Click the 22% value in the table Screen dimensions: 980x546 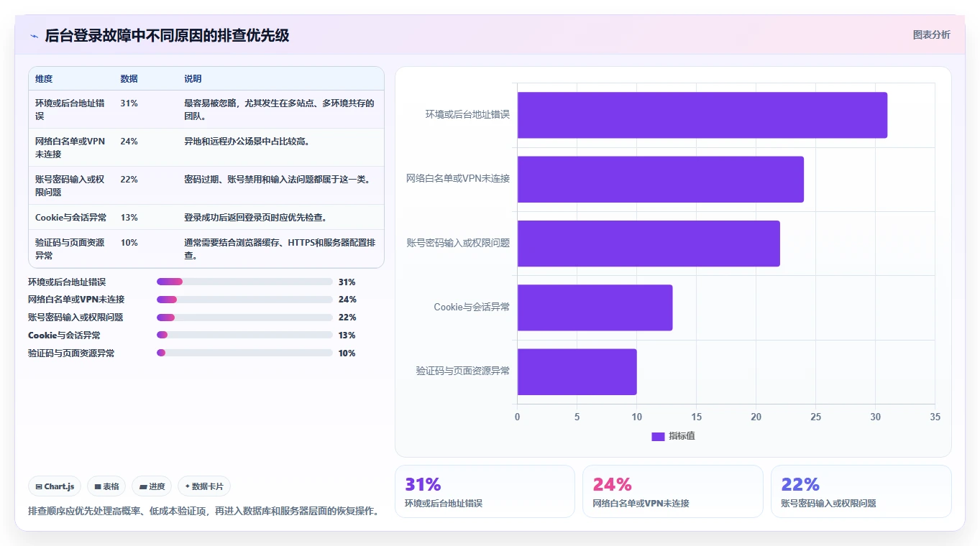[x=129, y=180]
